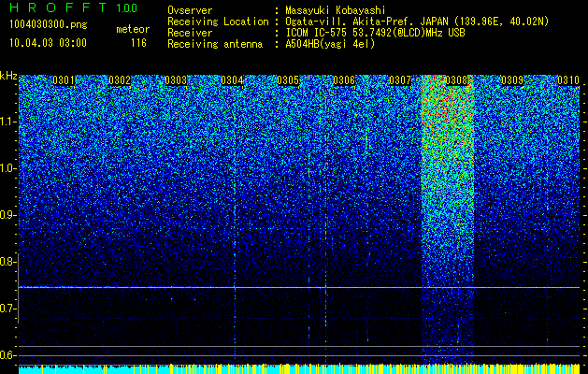Click the 0.6 frequency axis label
The width and height of the screenshot is (588, 374).
coord(7,355)
